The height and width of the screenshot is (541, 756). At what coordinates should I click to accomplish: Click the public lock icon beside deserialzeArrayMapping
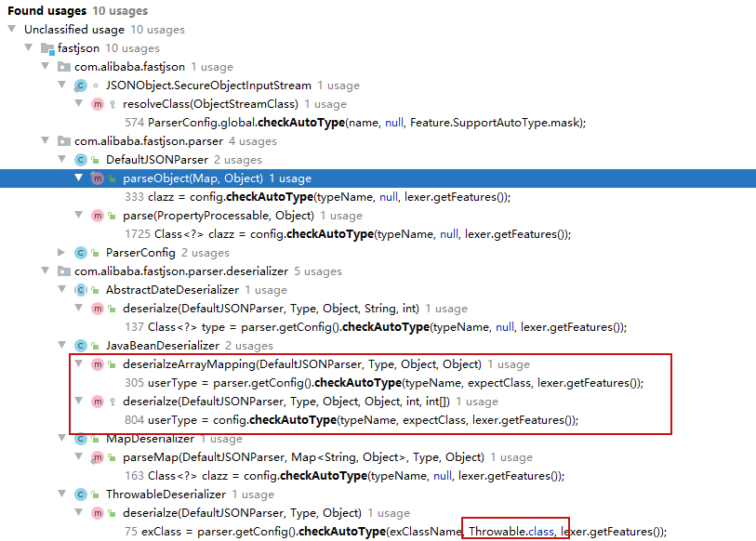point(112,364)
